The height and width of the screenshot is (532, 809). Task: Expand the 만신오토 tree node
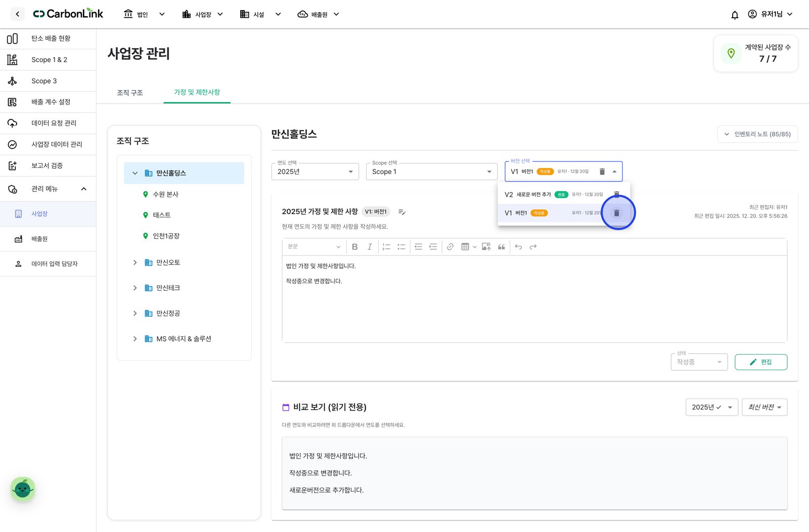(x=135, y=262)
